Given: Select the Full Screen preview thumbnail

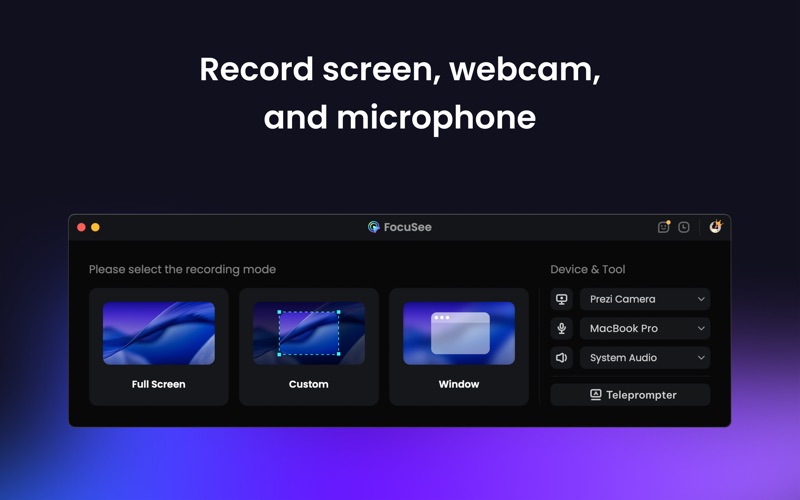Looking at the screenshot, I should tap(159, 334).
